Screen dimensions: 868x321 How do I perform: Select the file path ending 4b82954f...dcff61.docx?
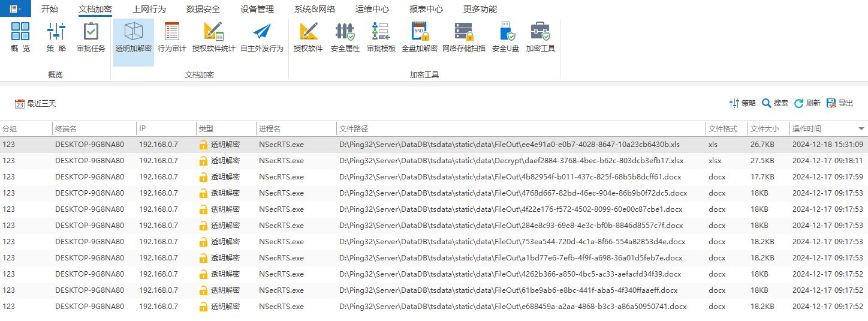511,177
